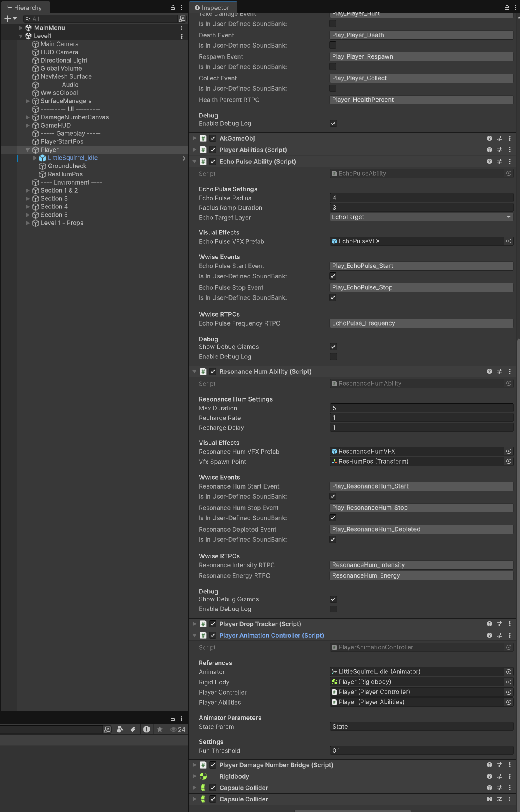The image size is (520, 812).
Task: Click the Hierarchy search field
Action: (x=100, y=19)
